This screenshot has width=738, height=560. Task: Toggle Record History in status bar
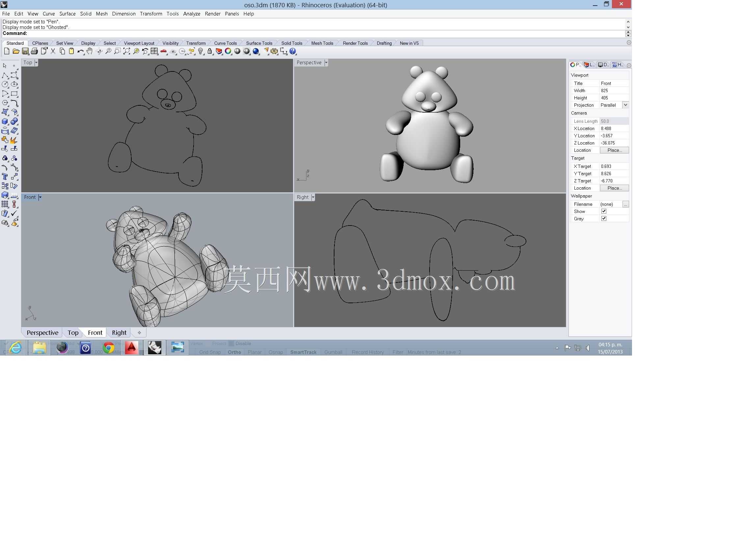click(368, 352)
